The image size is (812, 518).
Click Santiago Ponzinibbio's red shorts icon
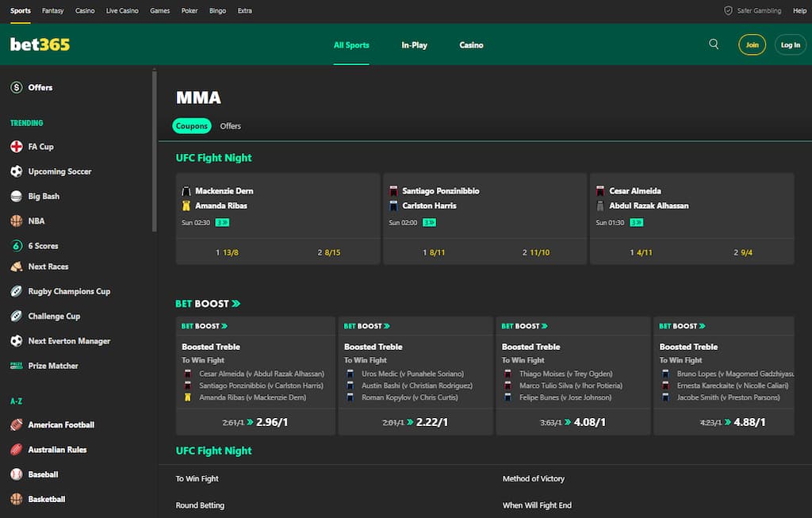pyautogui.click(x=393, y=191)
